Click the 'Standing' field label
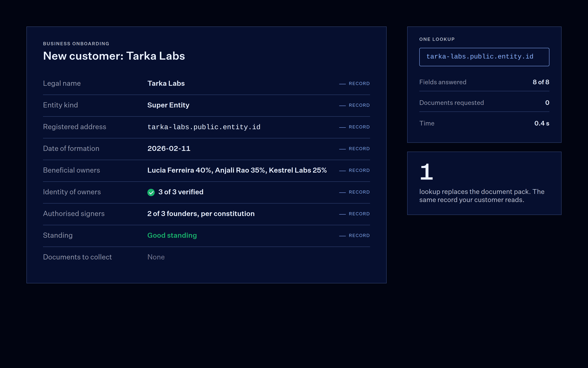Image resolution: width=588 pixels, height=368 pixels. click(x=58, y=235)
